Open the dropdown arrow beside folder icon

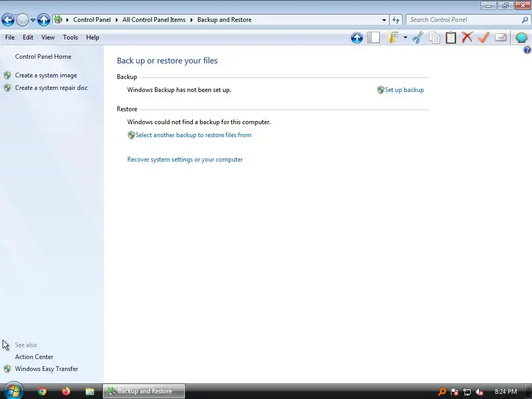click(405, 37)
